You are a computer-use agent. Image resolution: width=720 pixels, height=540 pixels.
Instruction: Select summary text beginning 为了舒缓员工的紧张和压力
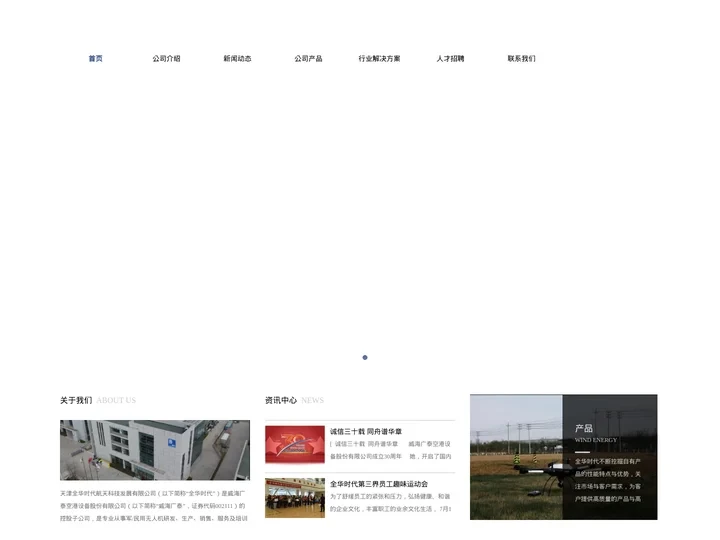tap(390, 503)
